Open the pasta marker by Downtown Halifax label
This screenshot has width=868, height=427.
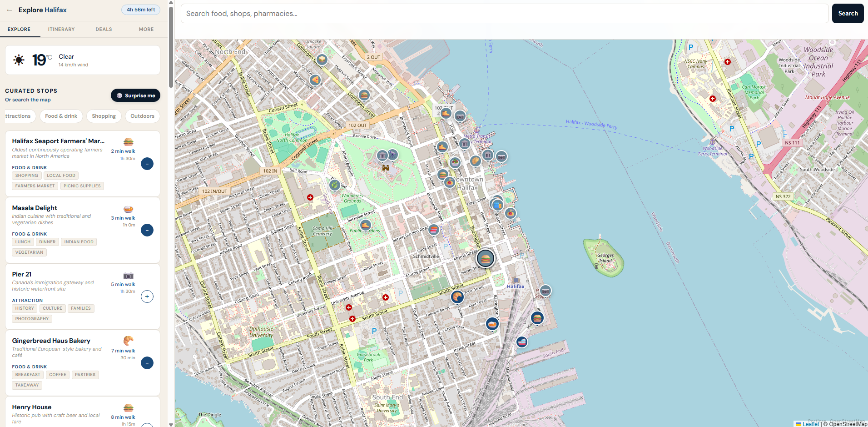tap(449, 183)
